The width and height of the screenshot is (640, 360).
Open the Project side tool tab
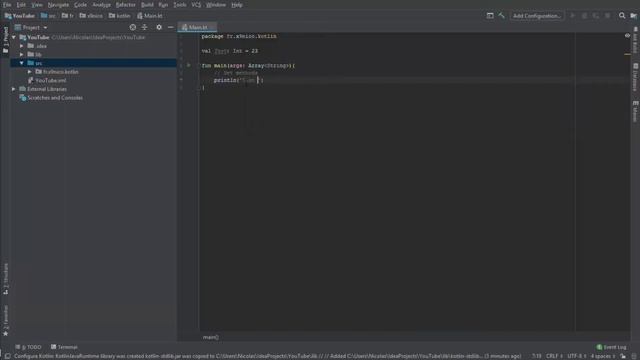(x=5, y=40)
